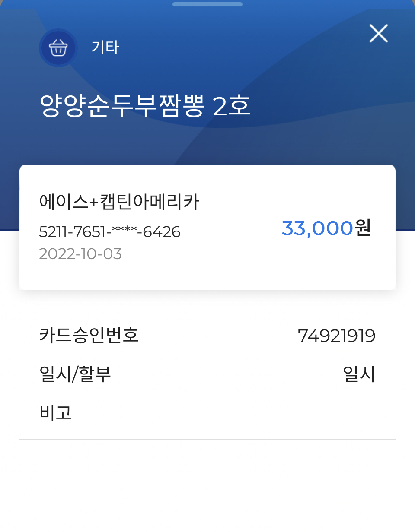Tap the blank area below the divider

(x=207, y=486)
